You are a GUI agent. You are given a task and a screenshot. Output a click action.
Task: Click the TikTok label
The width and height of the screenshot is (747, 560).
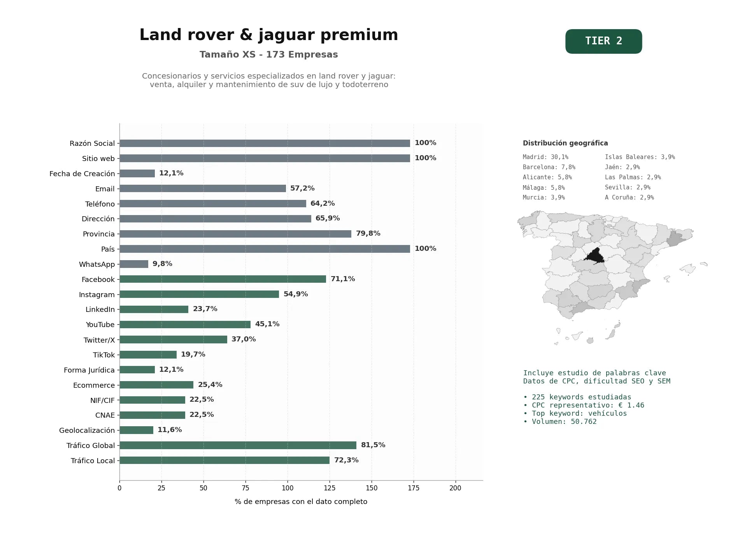click(104, 355)
